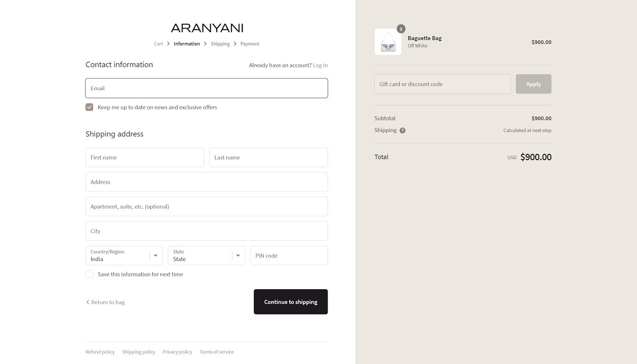
Task: Open the Terms of service link
Action: (216, 352)
